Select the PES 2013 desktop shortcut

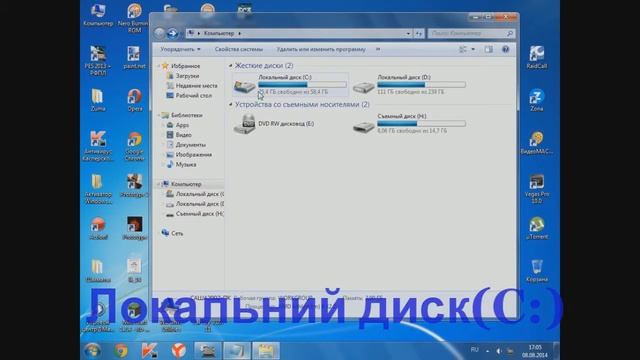[x=98, y=60]
